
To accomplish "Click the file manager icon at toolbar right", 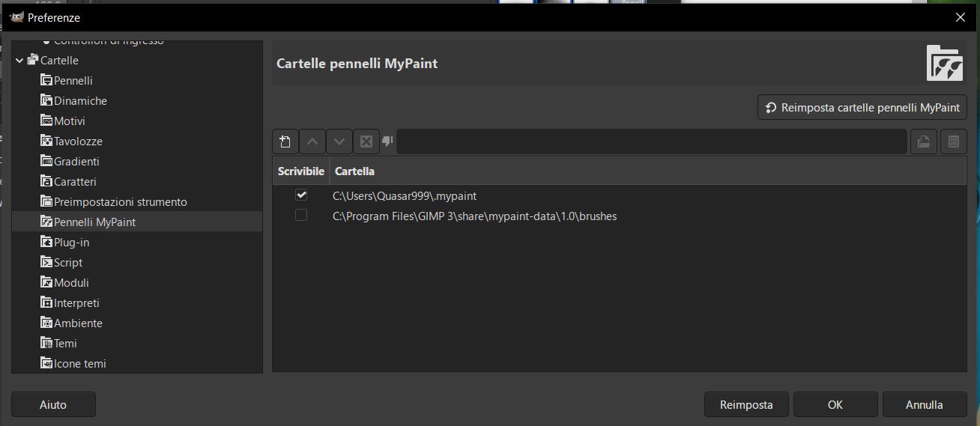I will click(953, 142).
